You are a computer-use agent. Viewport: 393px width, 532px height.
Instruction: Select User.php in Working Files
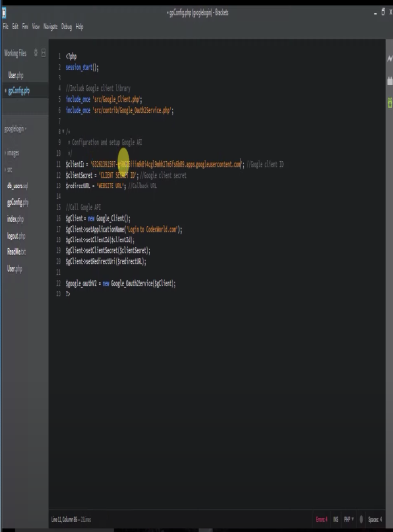point(16,75)
